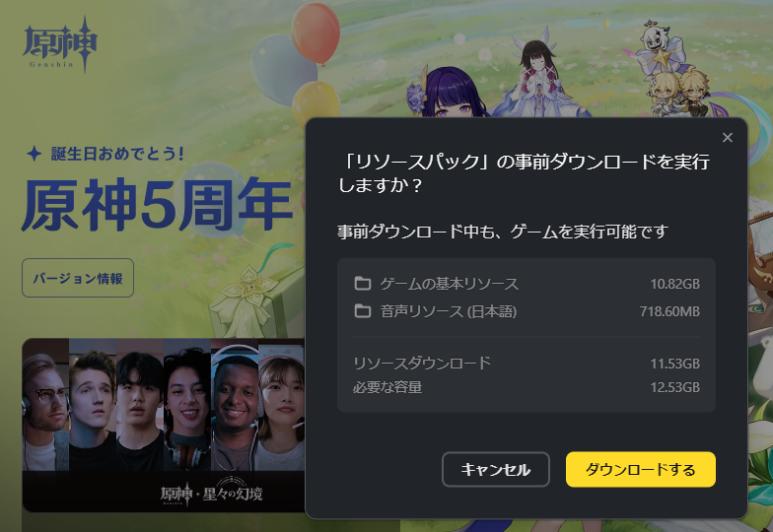The image size is (773, 532).
Task: Select the ゲームの基本リソース row
Action: 527,284
